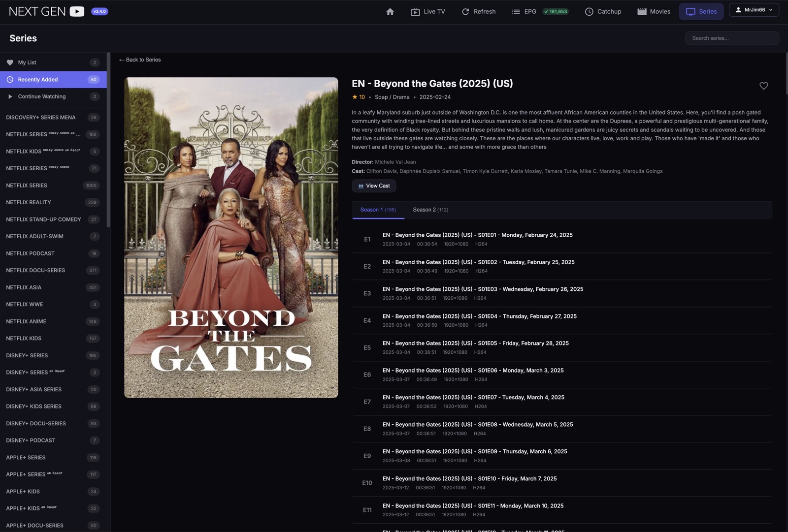This screenshot has width=788, height=532.
Task: Click the sidebar category scrollbar
Action: (108, 140)
